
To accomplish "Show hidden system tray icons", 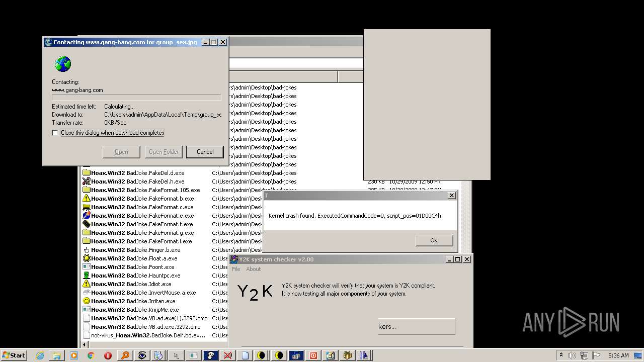I will point(561,355).
